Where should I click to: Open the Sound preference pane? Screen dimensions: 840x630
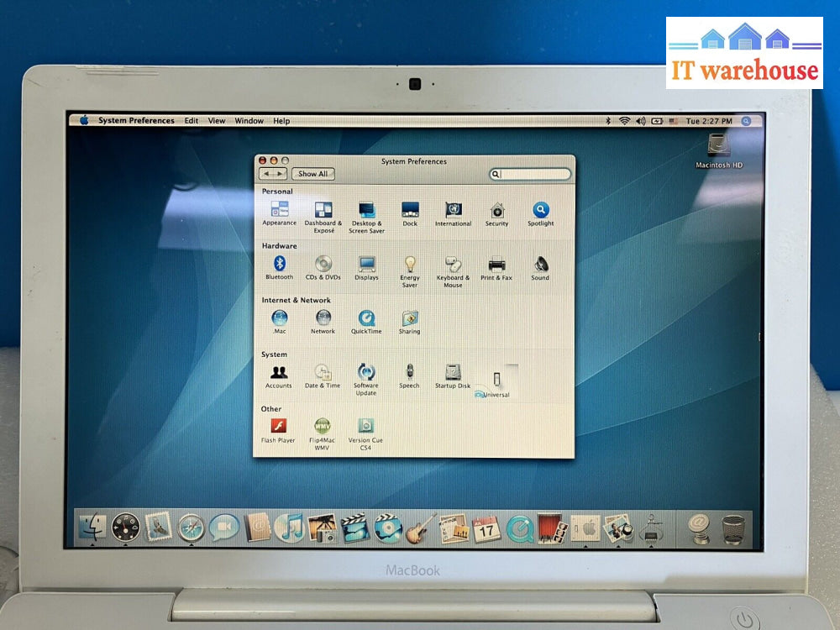tap(540, 264)
